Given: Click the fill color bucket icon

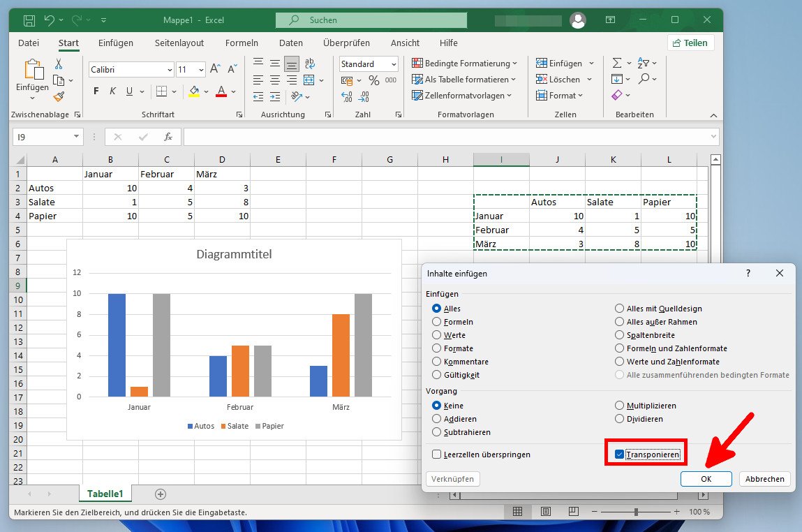Looking at the screenshot, I should [x=195, y=91].
